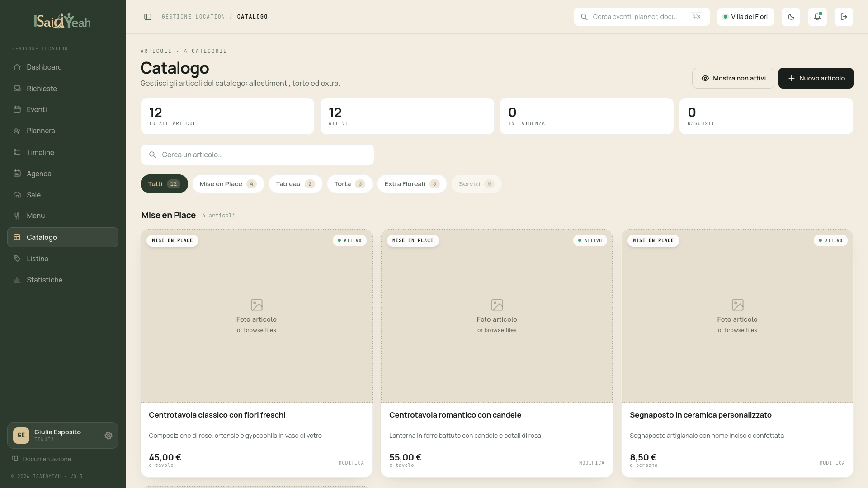Focus the global search bar
Image resolution: width=868 pixels, height=488 pixels.
[x=642, y=17]
